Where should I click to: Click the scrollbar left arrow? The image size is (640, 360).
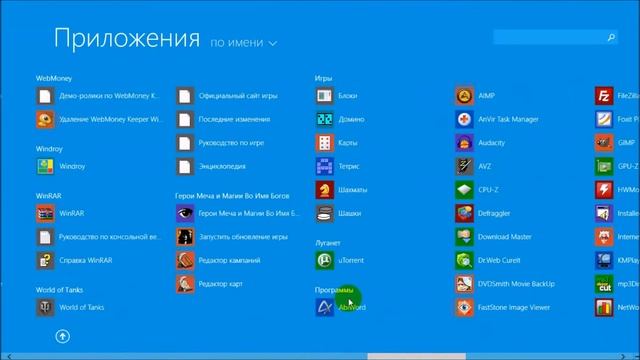[x=9, y=357]
